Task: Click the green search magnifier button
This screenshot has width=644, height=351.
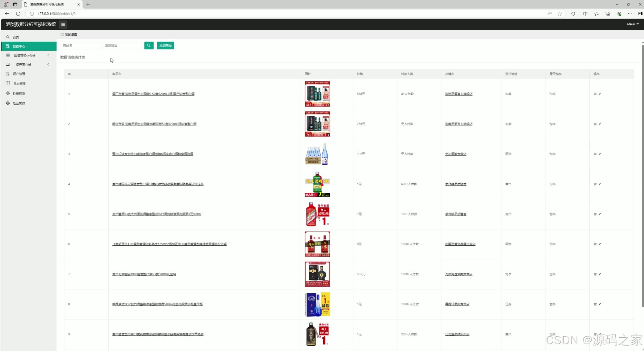Action: [149, 45]
